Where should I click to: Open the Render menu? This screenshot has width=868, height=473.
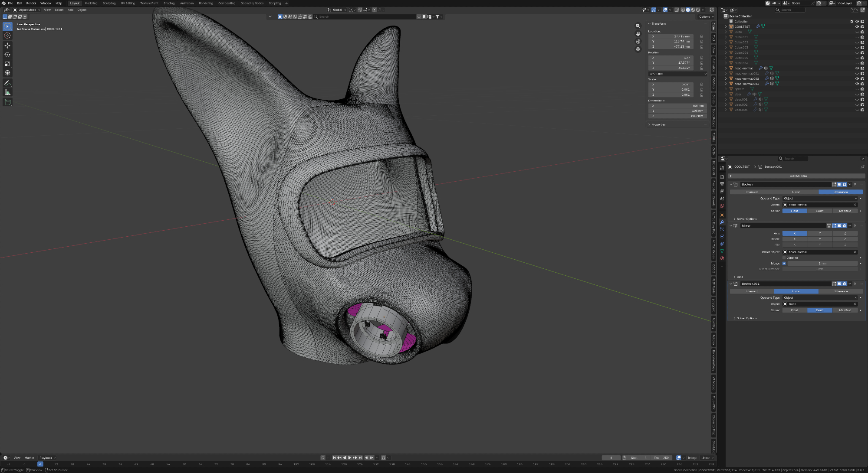pyautogui.click(x=31, y=3)
